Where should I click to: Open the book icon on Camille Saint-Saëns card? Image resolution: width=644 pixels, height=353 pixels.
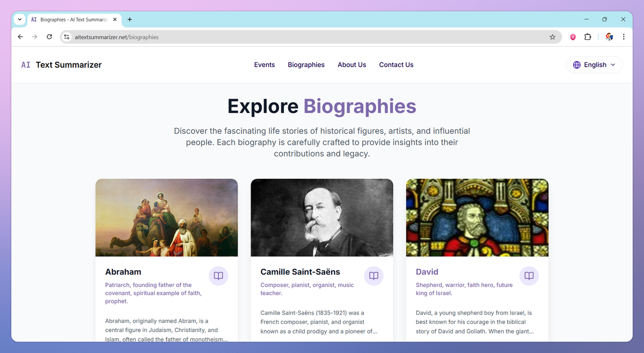[x=374, y=276]
